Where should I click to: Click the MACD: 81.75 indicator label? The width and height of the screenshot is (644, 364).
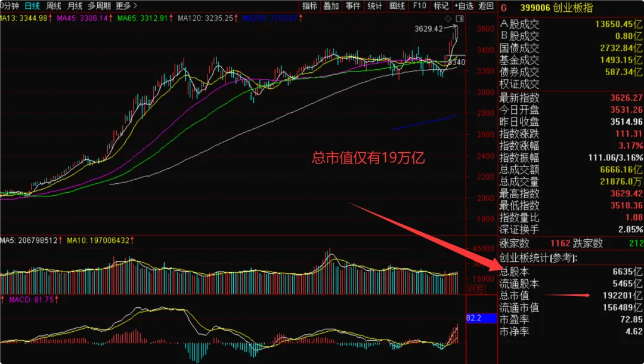click(33, 300)
